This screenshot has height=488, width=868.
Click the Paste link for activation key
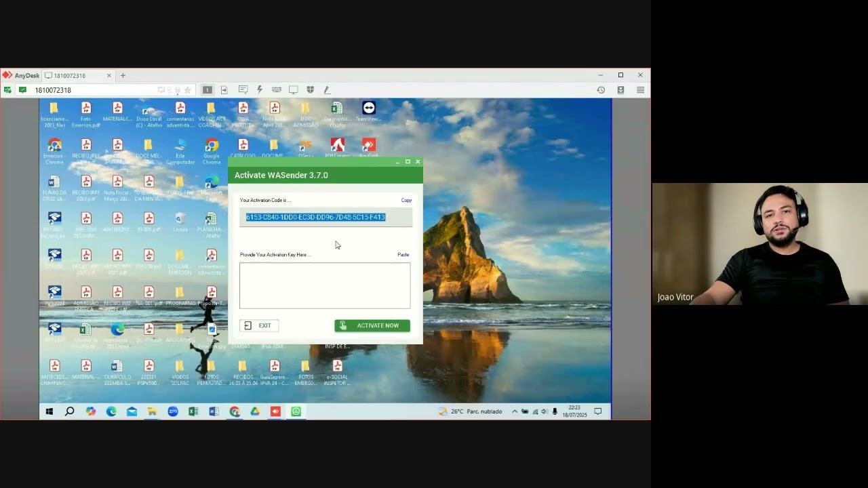[x=403, y=255]
